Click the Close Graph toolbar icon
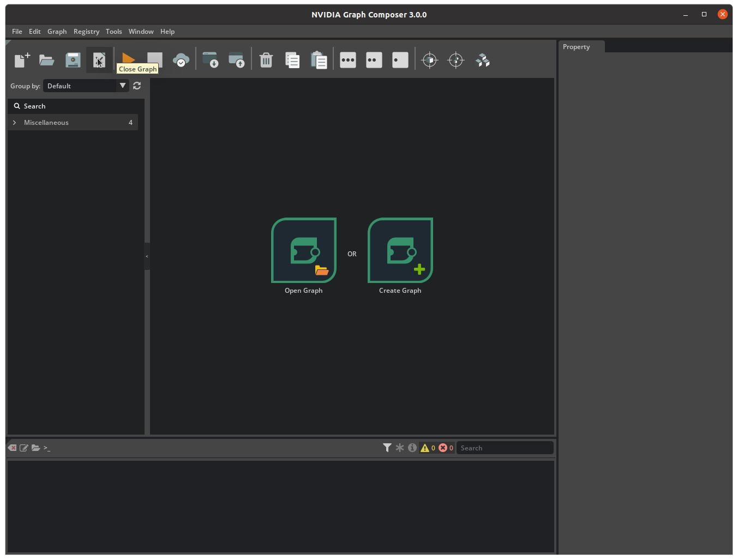 coord(99,60)
